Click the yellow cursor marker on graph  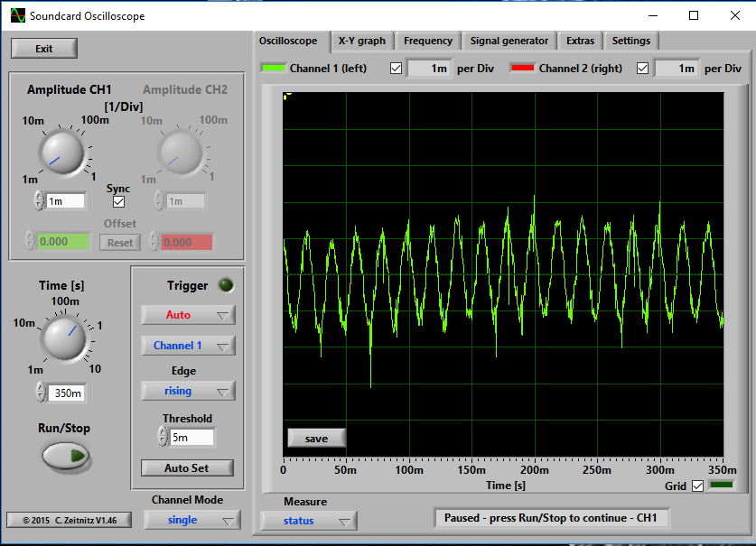[x=286, y=97]
